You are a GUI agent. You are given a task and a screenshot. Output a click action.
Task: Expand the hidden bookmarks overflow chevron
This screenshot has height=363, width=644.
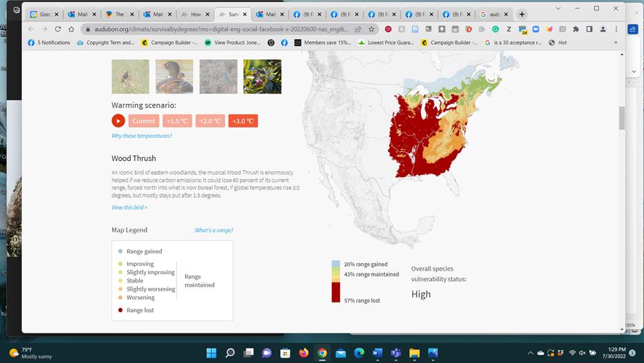pos(616,43)
